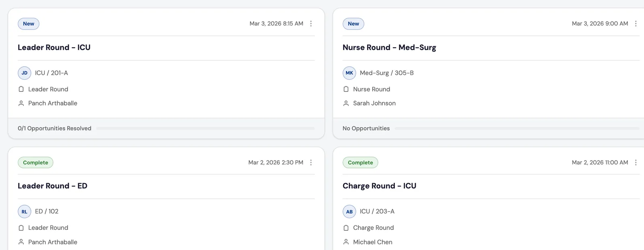The image size is (644, 250).
Task: Click clipboard icon next to Nurse Round
Action: point(346,89)
